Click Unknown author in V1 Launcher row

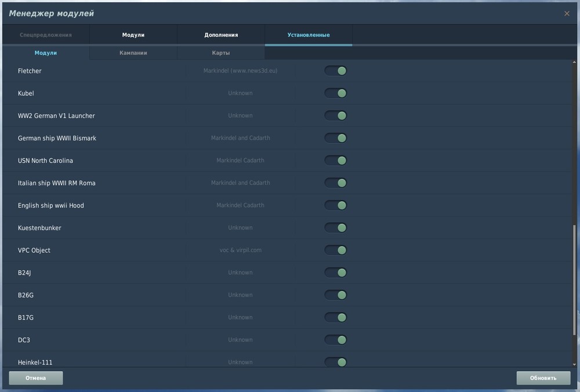click(x=241, y=115)
